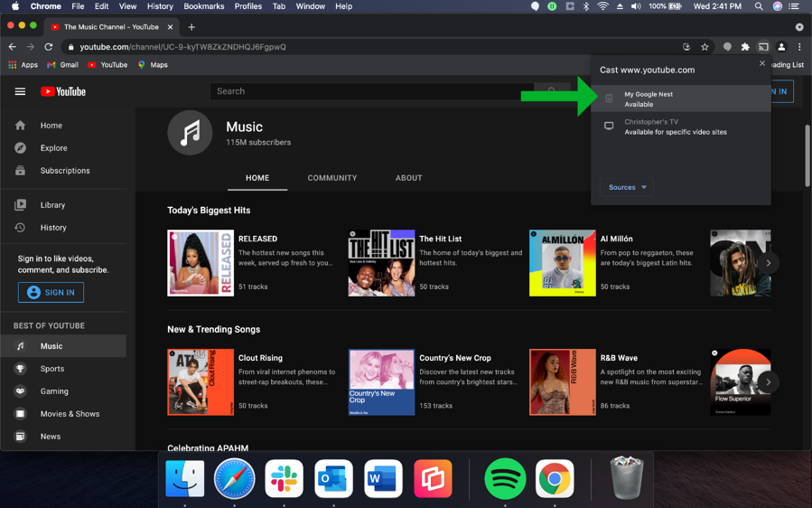Open the Flow Superior playlist thumbnail
The width and height of the screenshot is (812, 508).
pyautogui.click(x=741, y=382)
